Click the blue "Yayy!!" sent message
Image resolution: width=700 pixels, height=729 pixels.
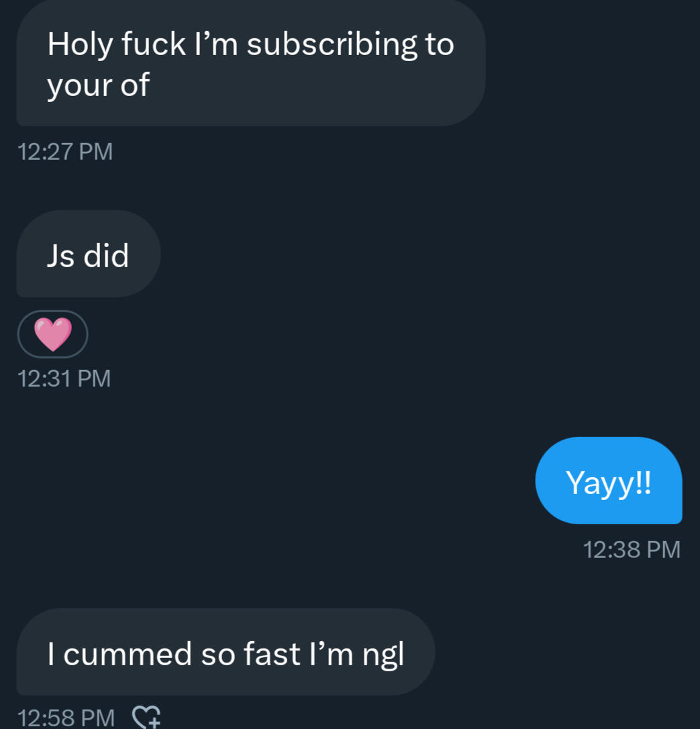click(608, 481)
